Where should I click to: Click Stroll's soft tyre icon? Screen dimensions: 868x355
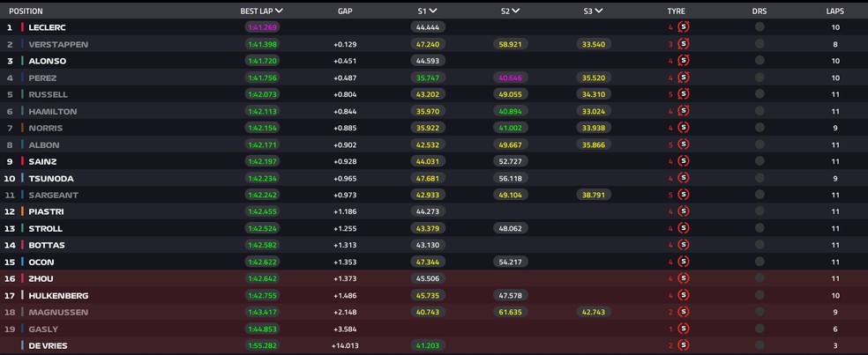tap(684, 228)
